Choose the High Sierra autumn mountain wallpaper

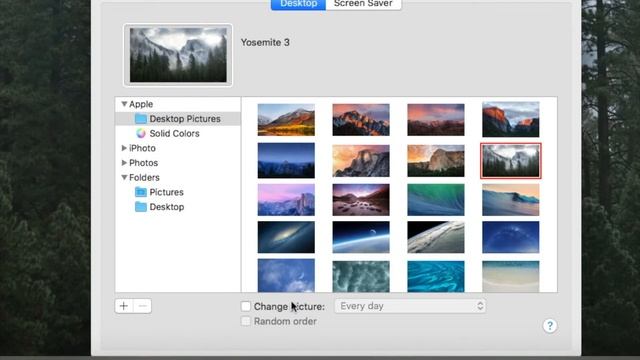click(286, 120)
